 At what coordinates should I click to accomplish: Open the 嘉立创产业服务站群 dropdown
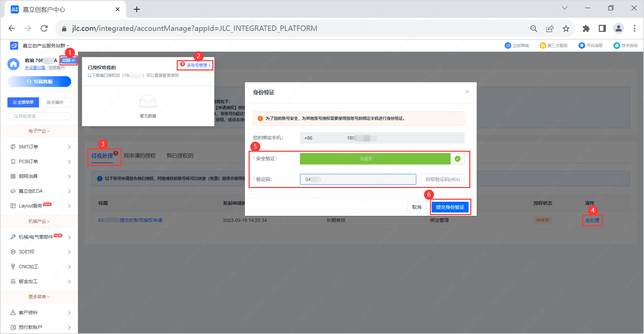click(46, 46)
